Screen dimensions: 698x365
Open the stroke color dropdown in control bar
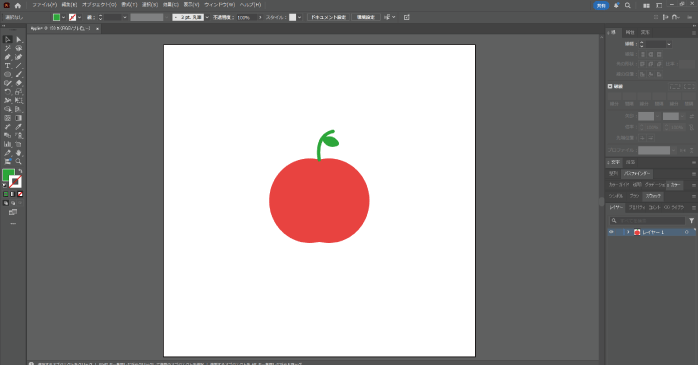(79, 17)
